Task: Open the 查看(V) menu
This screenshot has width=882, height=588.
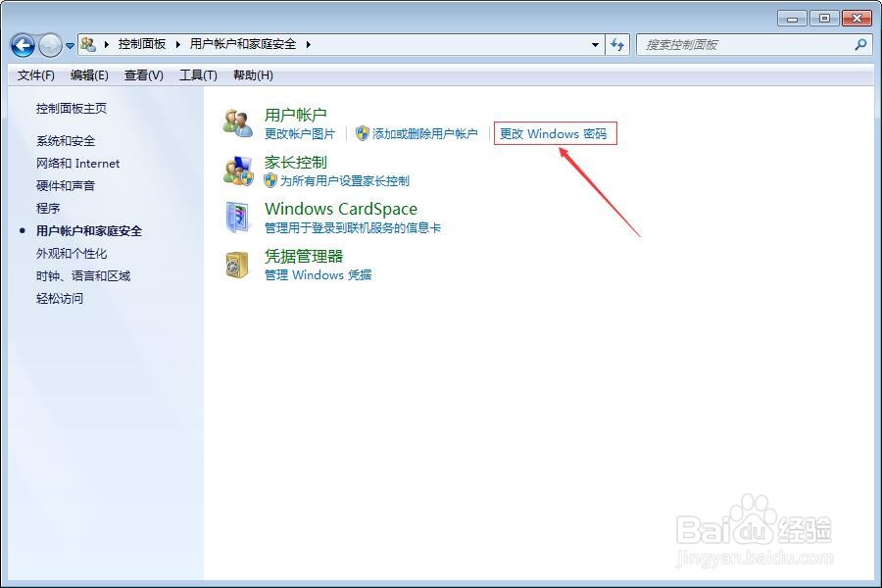Action: 143,74
